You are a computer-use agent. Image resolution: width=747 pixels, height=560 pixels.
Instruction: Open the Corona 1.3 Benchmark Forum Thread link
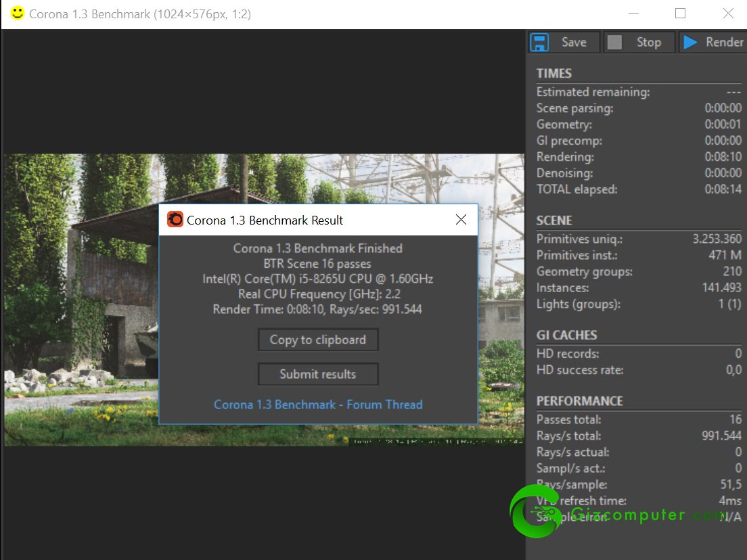pyautogui.click(x=318, y=404)
